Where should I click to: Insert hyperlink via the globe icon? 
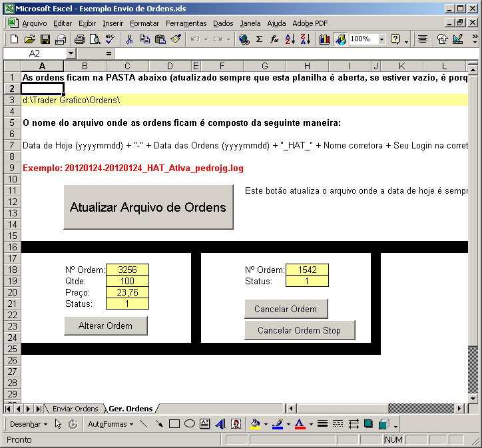[x=244, y=39]
